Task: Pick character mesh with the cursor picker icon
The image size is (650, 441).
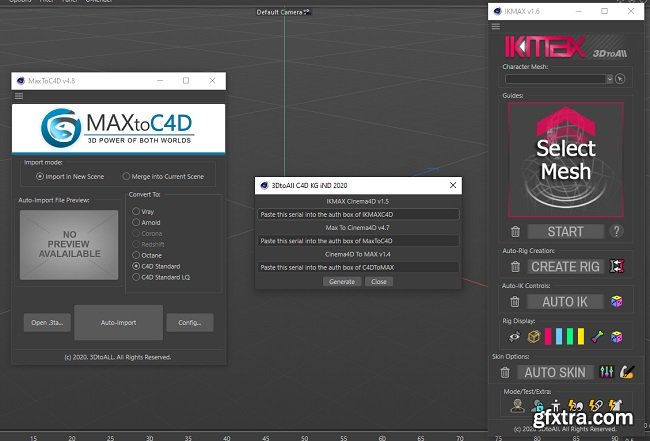Action: pyautogui.click(x=620, y=78)
